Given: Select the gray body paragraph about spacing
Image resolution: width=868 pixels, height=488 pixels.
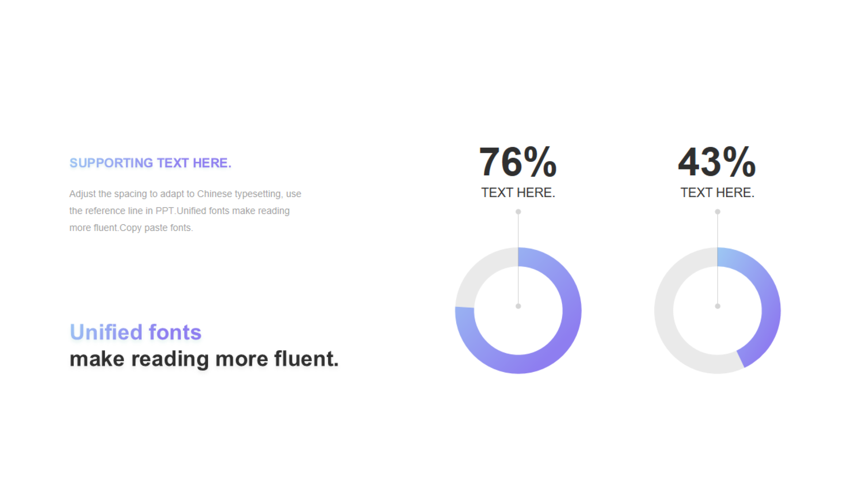Looking at the screenshot, I should click(x=184, y=211).
